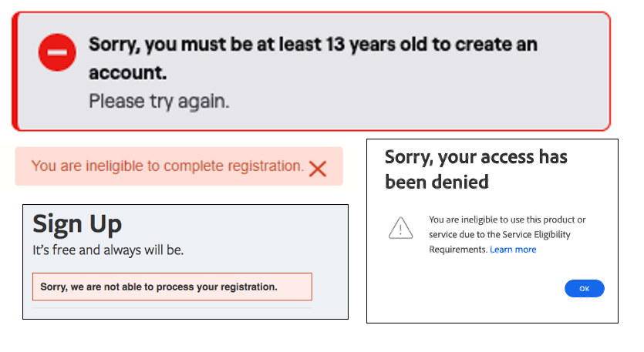Click the red left border of the age alert
This screenshot has width=644, height=352.
click(x=15, y=72)
